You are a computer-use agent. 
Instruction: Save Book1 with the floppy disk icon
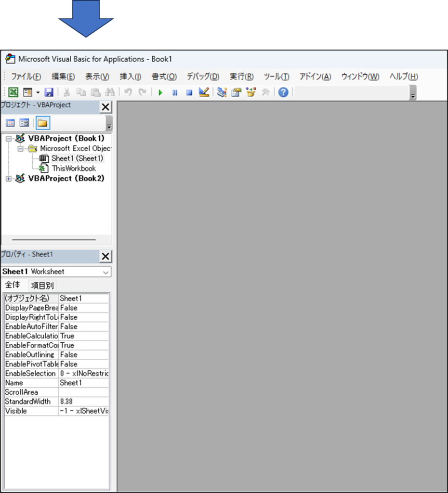point(49,92)
